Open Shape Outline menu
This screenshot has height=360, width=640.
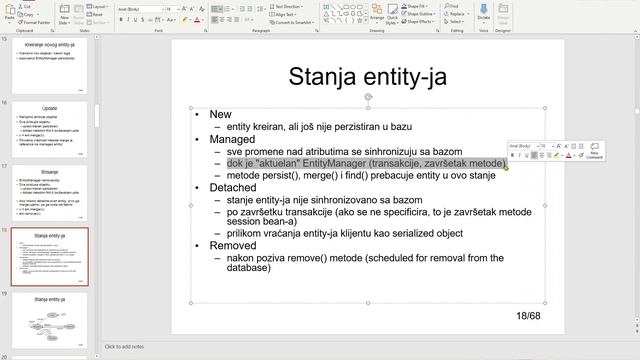[417, 14]
